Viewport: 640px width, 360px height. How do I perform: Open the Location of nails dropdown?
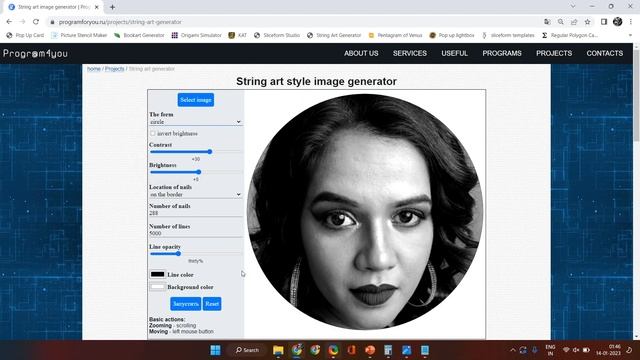(196, 194)
